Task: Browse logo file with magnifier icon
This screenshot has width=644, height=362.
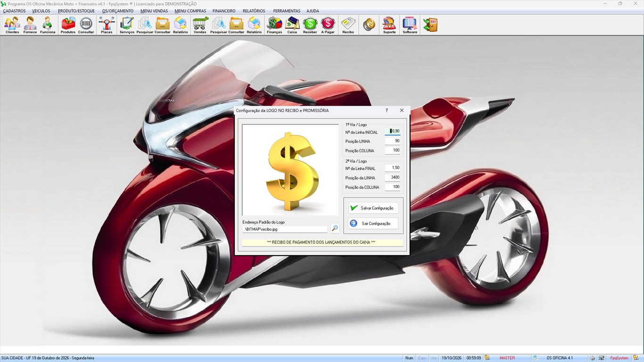Action: (x=335, y=229)
